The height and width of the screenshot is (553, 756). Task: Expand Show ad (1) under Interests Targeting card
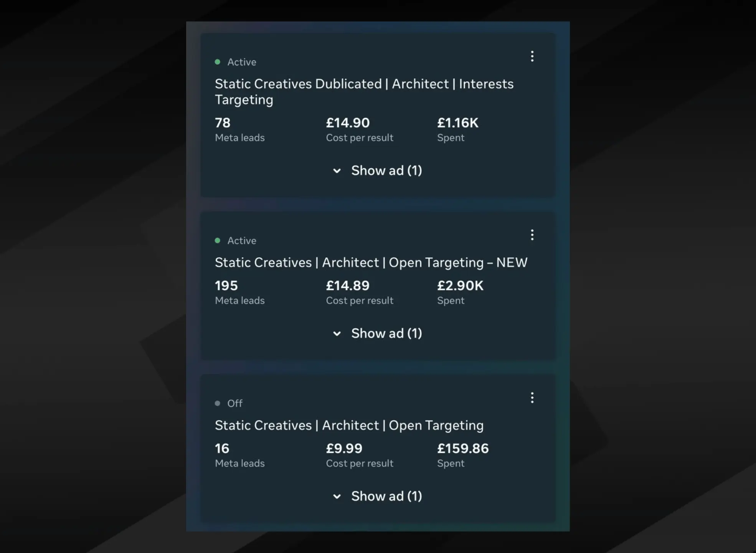tap(378, 171)
